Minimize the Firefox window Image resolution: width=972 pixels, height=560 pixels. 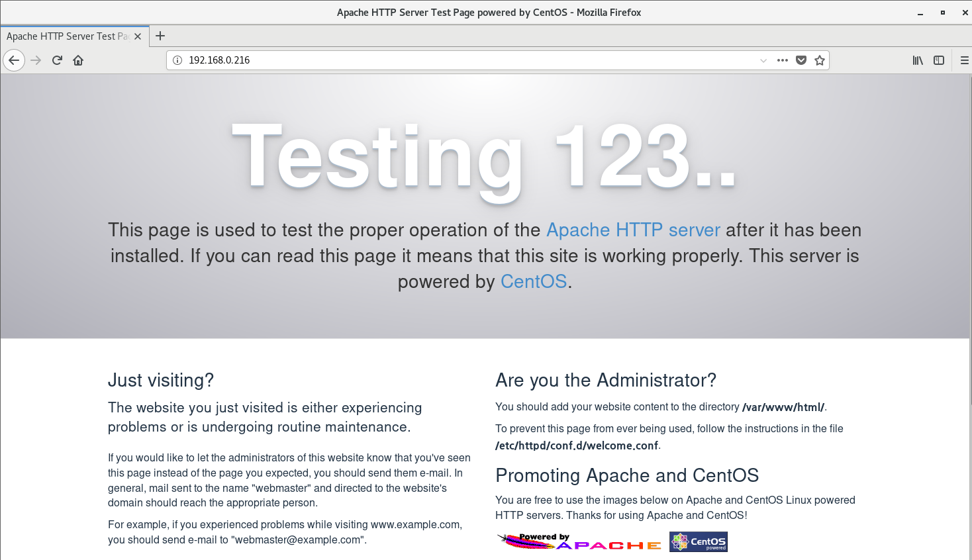pos(920,13)
